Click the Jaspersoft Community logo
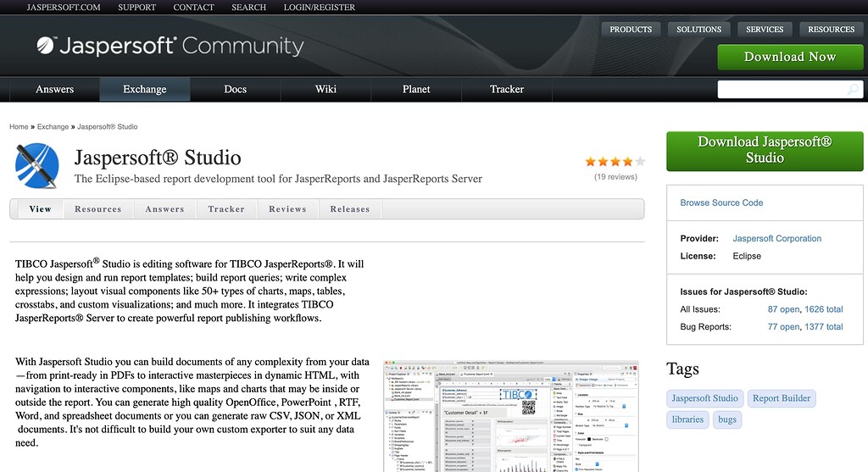This screenshot has height=472, width=868. click(170, 46)
